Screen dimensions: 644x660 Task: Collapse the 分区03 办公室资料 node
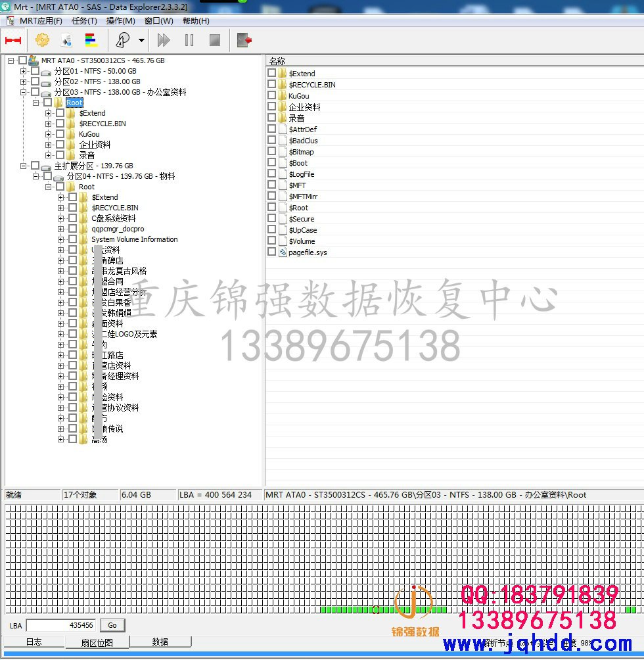(24, 92)
